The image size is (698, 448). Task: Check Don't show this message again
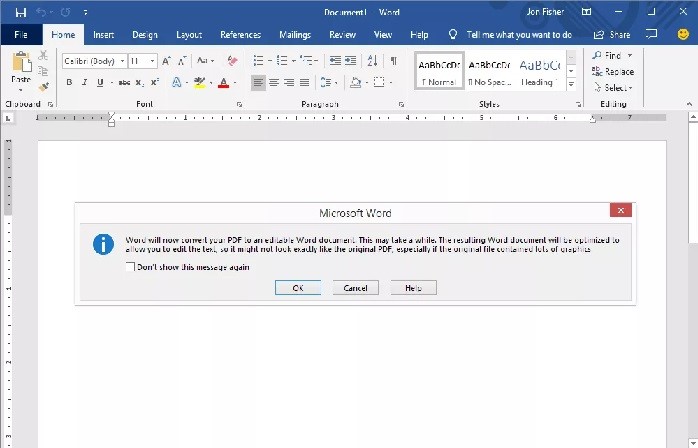[130, 267]
